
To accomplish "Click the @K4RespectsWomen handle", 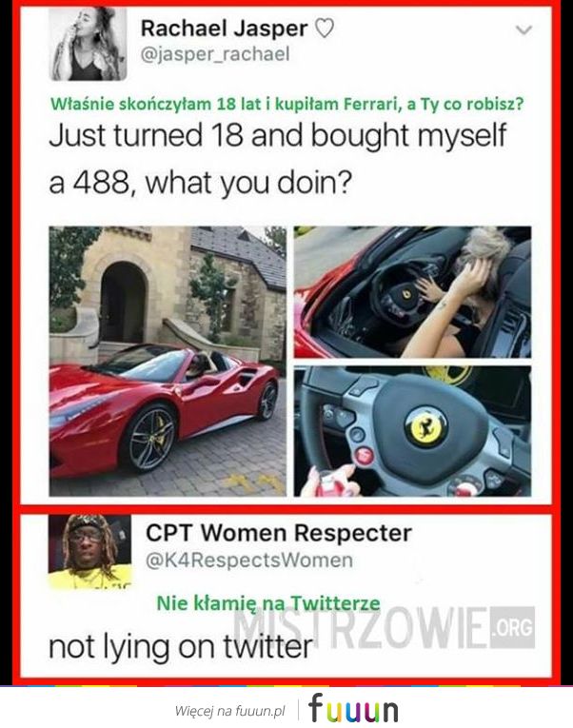I will 249,560.
